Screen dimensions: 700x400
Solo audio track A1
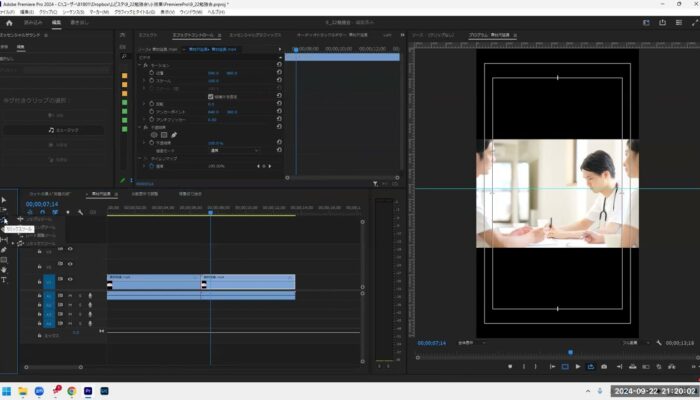(80, 296)
